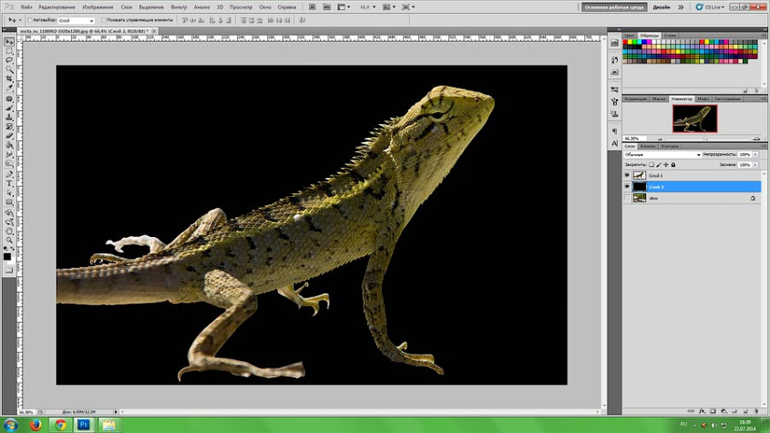Switch to the Дизайн workspace
The height and width of the screenshot is (433, 770).
click(x=662, y=7)
